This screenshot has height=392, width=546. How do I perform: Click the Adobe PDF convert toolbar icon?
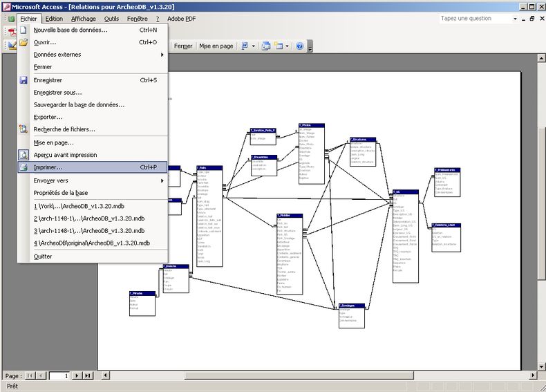tap(12, 32)
